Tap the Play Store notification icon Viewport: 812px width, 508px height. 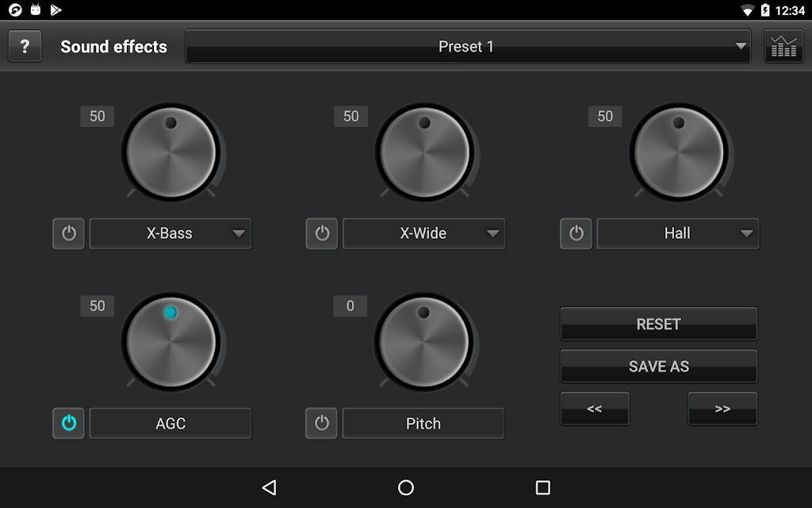56,10
